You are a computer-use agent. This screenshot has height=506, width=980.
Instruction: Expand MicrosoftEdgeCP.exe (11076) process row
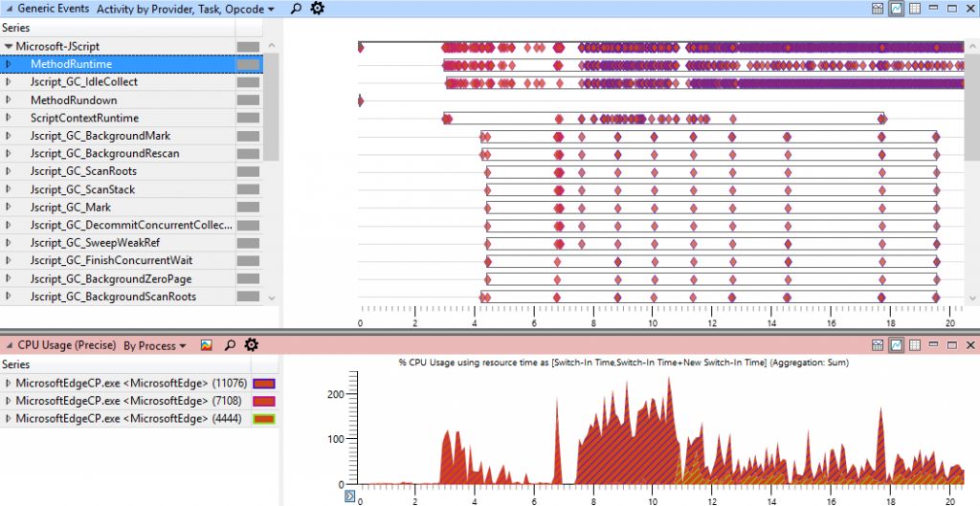[x=8, y=383]
